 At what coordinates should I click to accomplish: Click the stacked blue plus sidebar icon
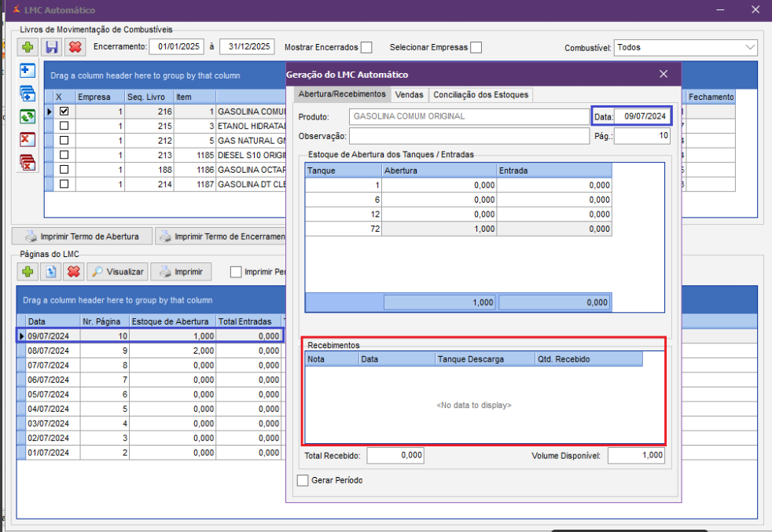click(28, 94)
